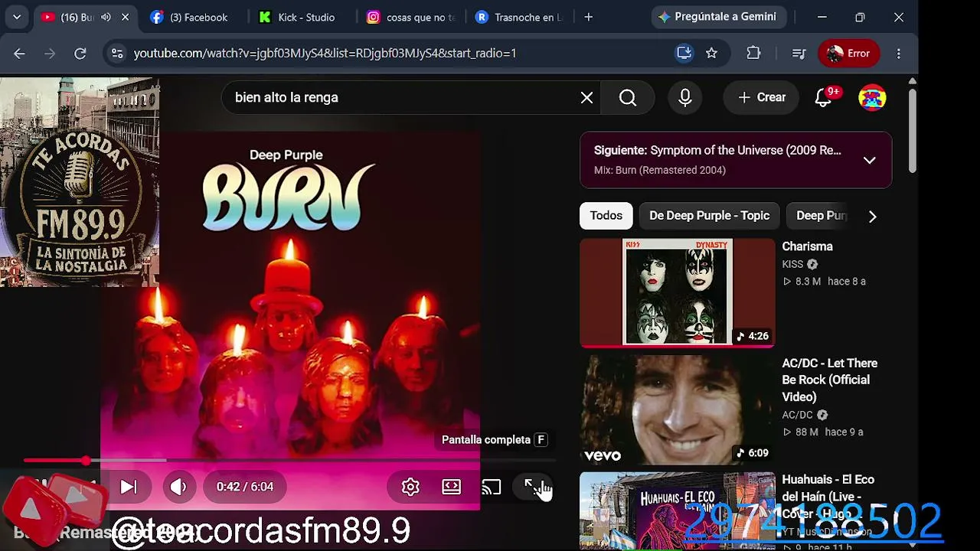Open AC/DC - Let There Be Rock title
This screenshot has width=980, height=551.
829,380
